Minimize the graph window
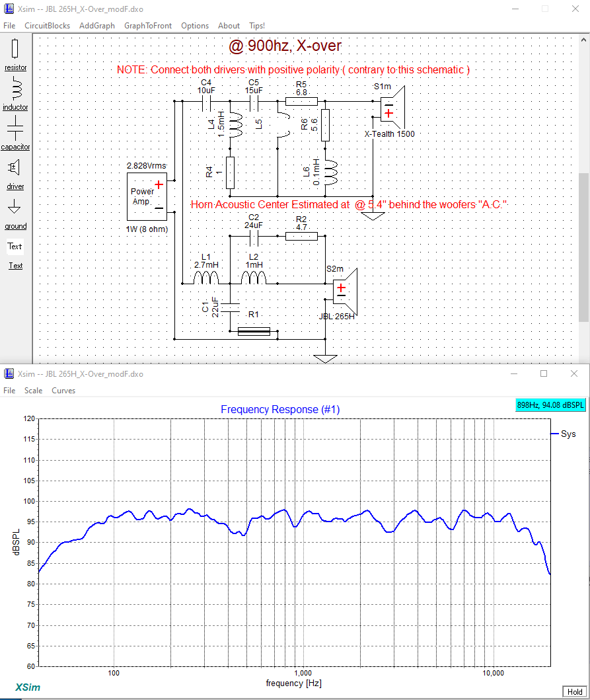Screen dimensions: 590x700 click(514, 373)
